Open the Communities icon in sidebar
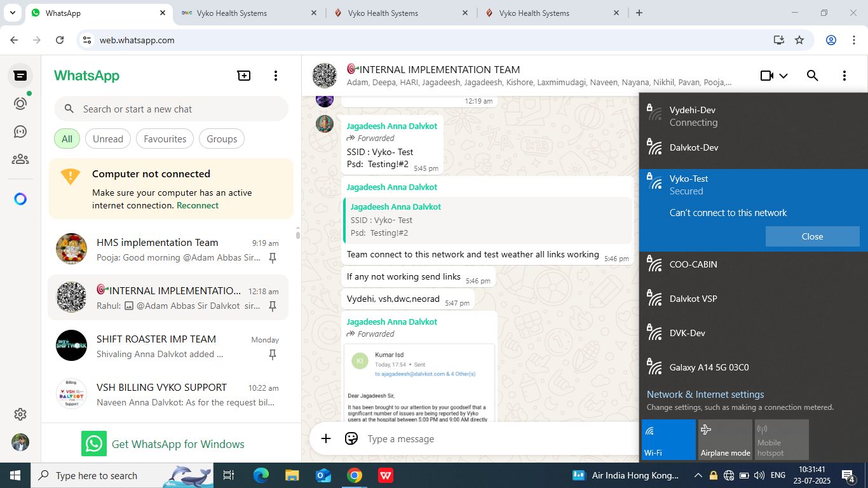Screen dimensions: 868x488 (x=20, y=159)
